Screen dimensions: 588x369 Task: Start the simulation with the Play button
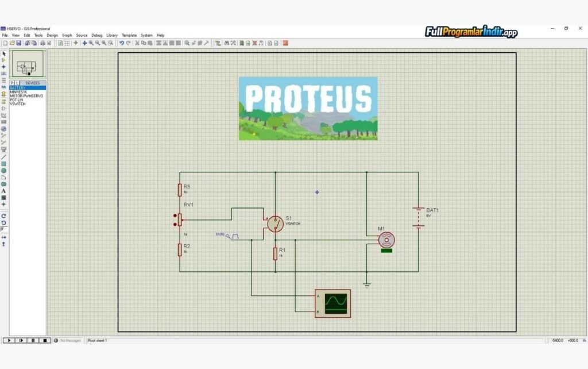9,340
